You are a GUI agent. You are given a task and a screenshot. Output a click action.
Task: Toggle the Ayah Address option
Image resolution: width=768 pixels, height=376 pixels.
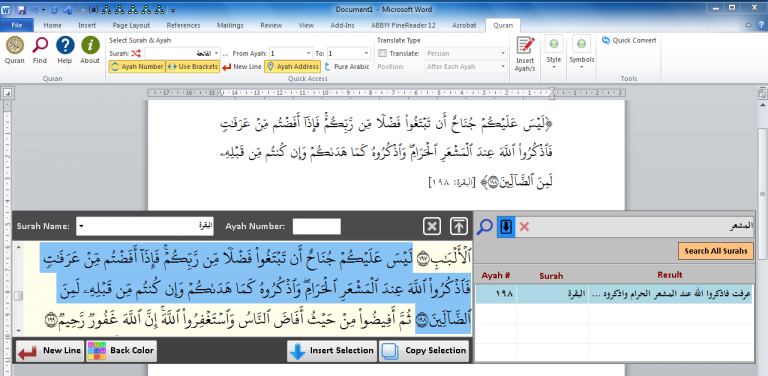tap(292, 67)
